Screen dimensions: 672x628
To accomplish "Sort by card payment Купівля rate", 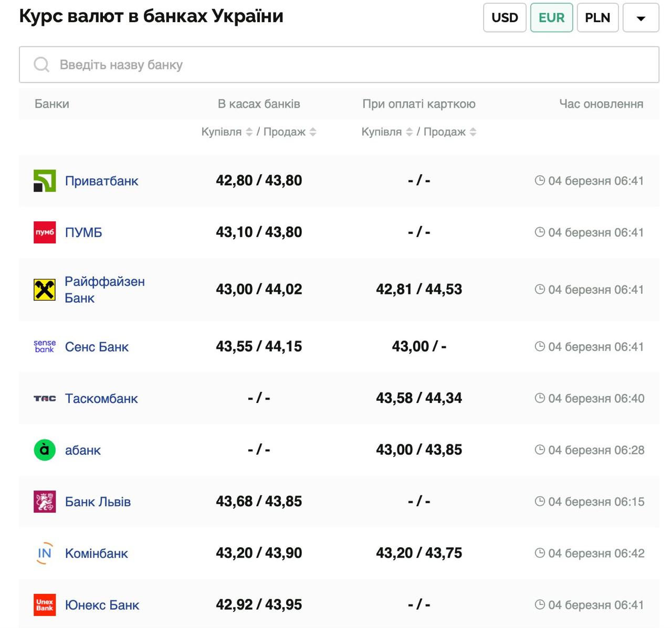I will [409, 132].
